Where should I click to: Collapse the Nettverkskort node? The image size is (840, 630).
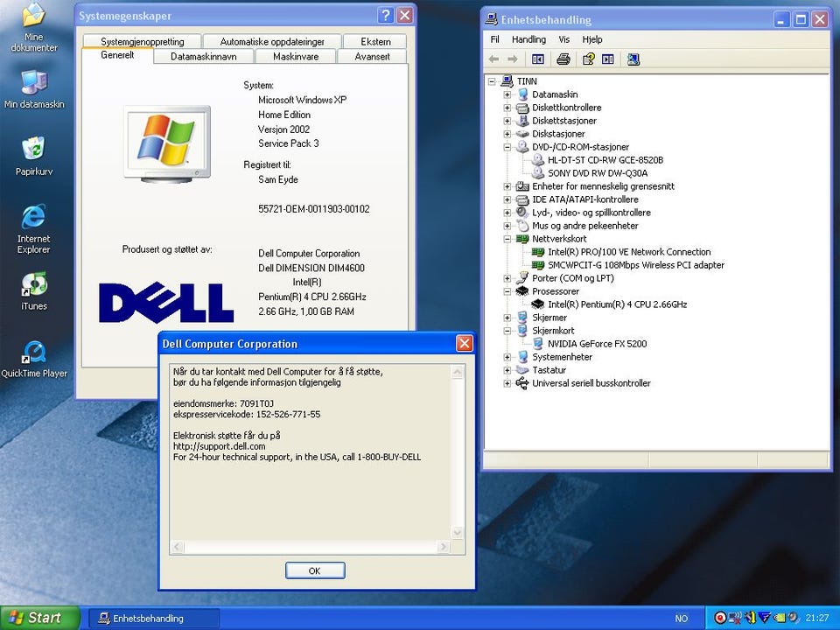tap(507, 239)
